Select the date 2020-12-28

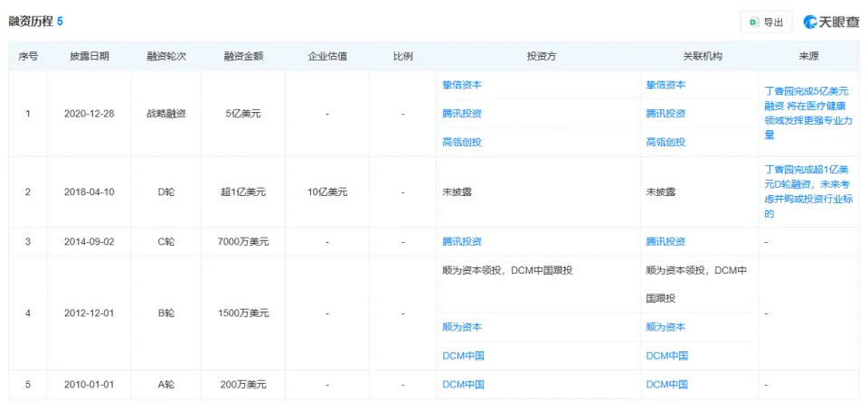coord(90,114)
